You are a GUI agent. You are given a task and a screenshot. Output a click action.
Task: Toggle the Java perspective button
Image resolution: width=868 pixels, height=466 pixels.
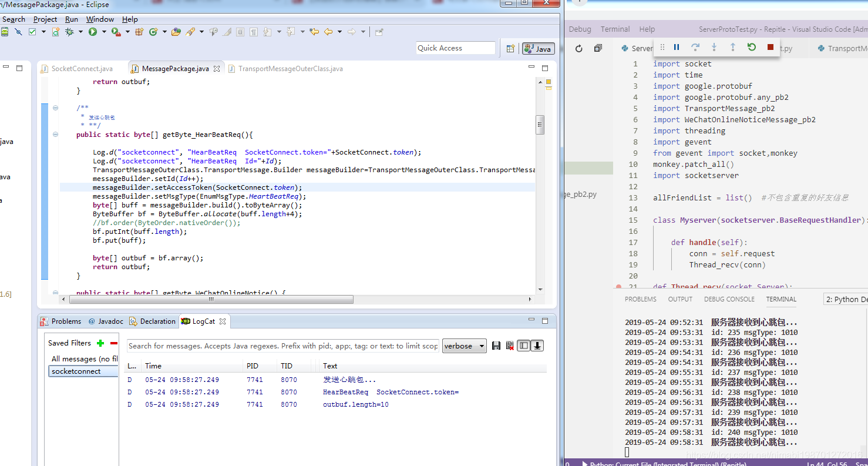(x=538, y=48)
